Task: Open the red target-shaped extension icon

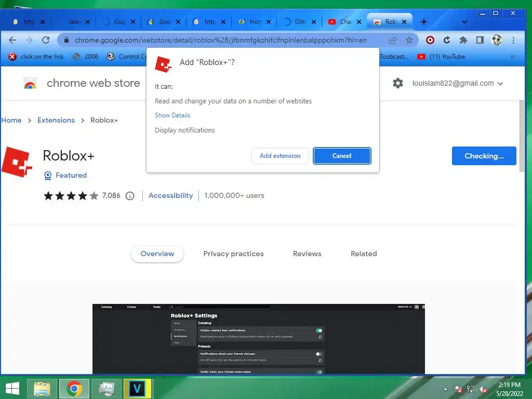Action: (430, 40)
